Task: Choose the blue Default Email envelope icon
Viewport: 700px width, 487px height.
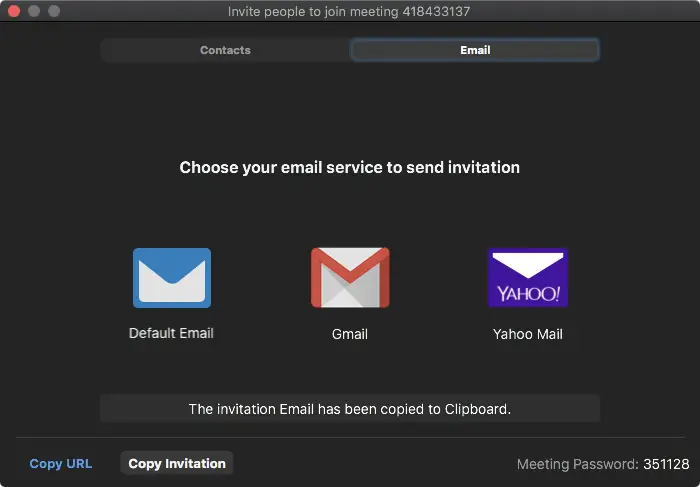Action: coord(172,278)
